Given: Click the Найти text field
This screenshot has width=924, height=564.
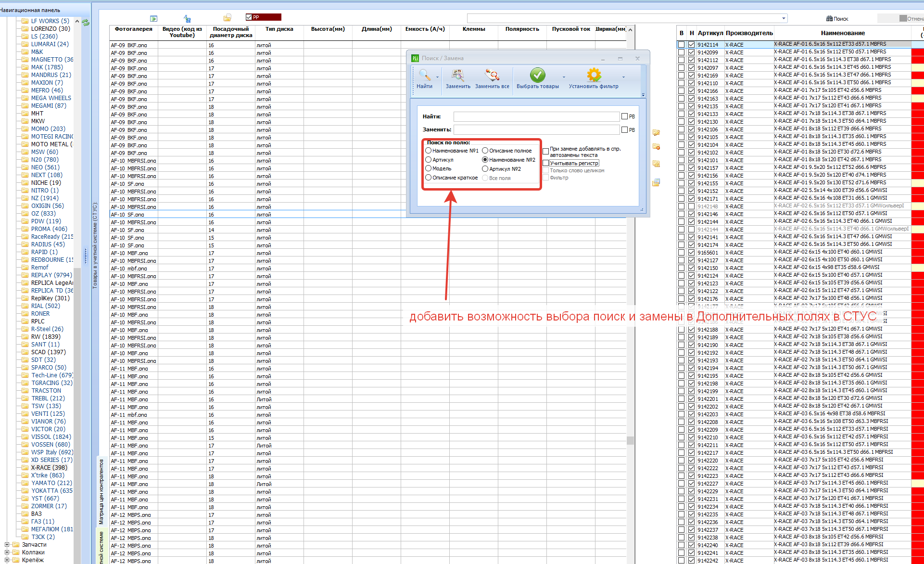Looking at the screenshot, I should [x=537, y=116].
